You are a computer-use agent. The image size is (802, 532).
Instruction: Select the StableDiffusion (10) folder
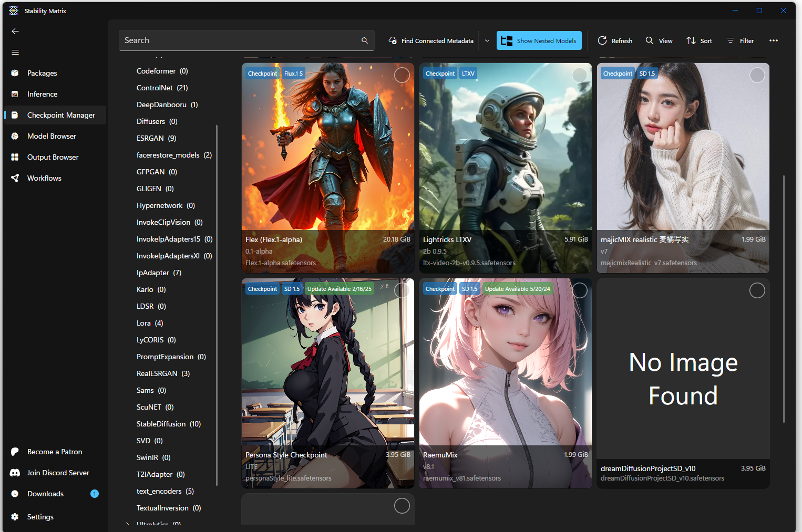169,424
